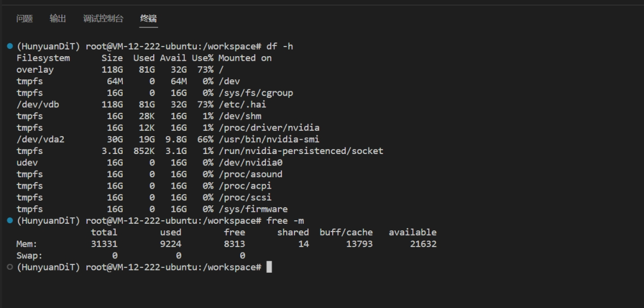This screenshot has height=308, width=644.
Task: Click the '/proc/acpi' mount path
Action: click(x=245, y=186)
